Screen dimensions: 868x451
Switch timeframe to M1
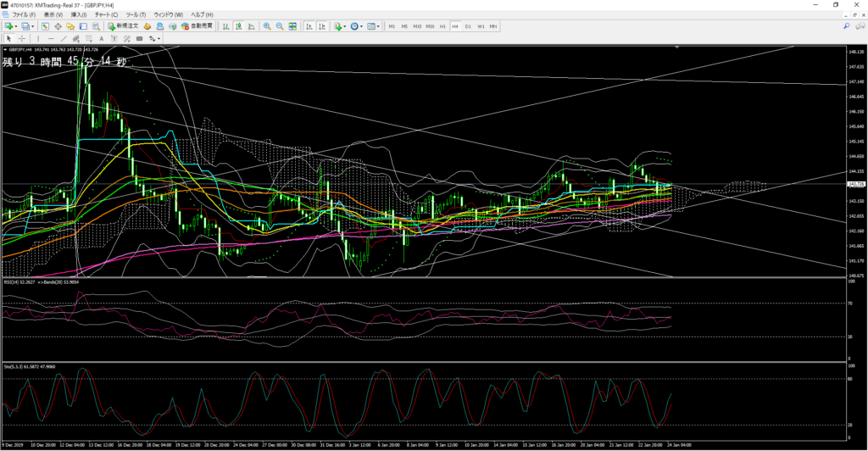coord(392,26)
